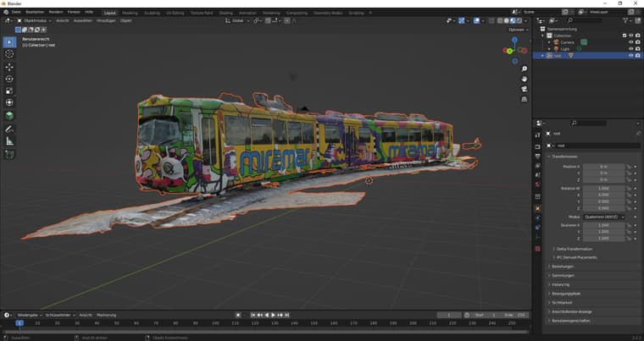Click the Skalieren X value field
The image size is (644, 341).
603,225
